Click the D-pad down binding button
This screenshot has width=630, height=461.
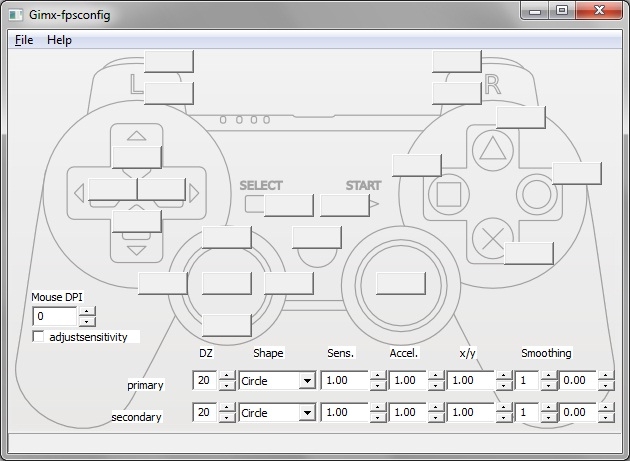137,221
